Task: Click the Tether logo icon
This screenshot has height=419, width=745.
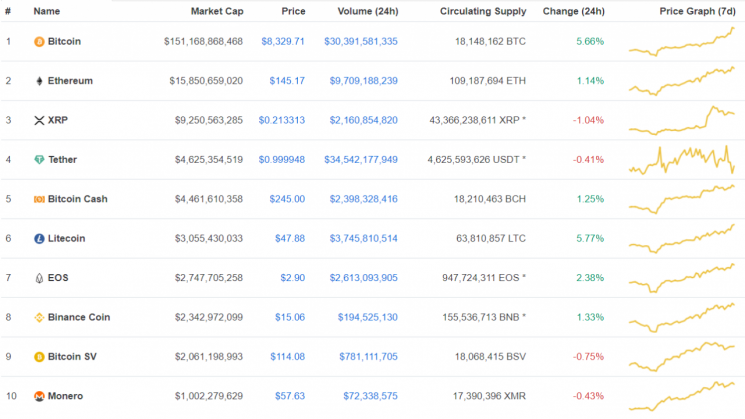Action: coord(39,160)
